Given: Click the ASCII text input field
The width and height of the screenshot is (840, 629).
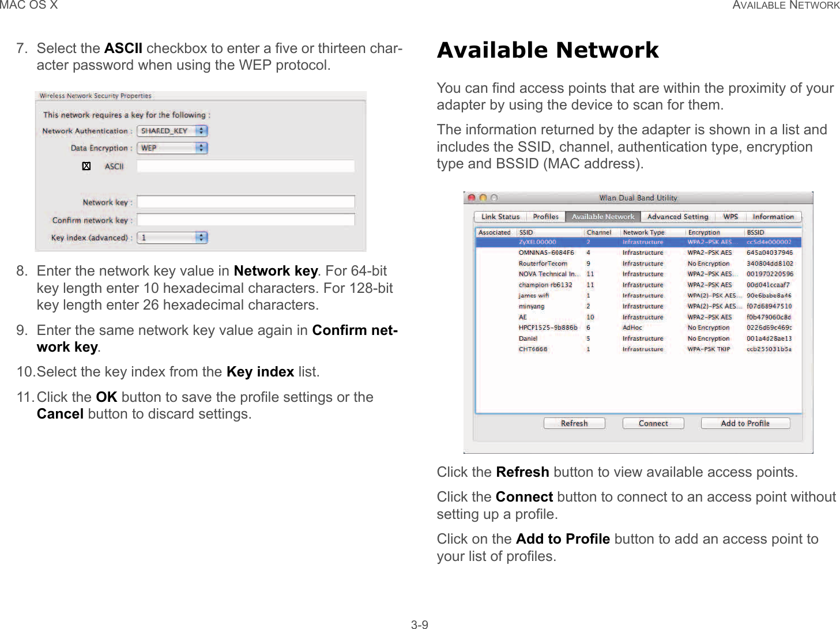Looking at the screenshot, I should pyautogui.click(x=246, y=166).
